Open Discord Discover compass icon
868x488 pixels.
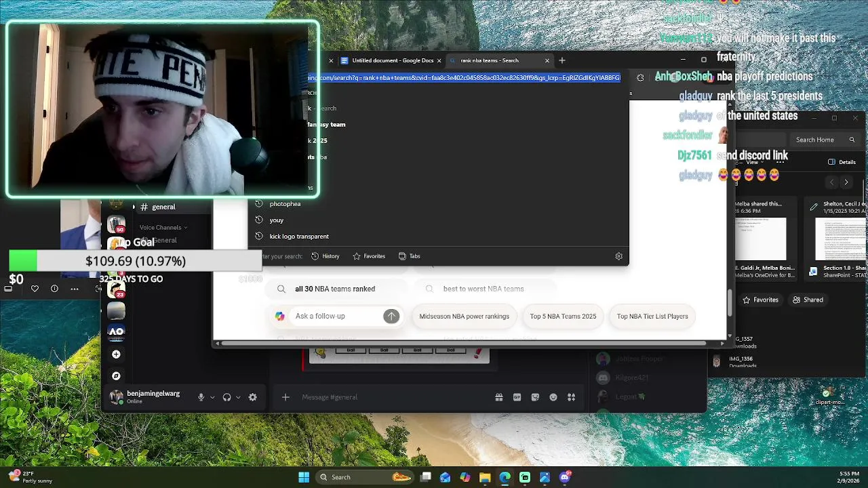point(116,376)
